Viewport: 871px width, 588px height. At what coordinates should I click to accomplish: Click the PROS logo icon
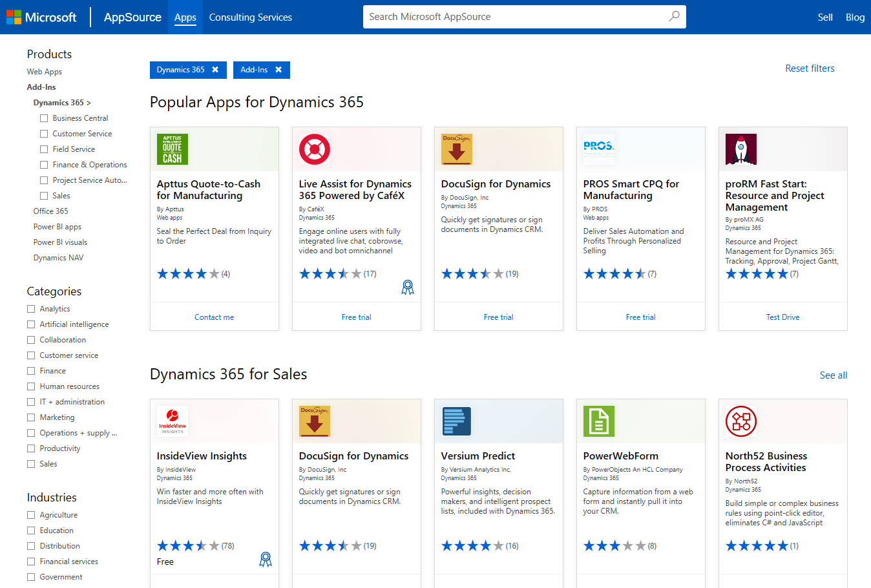[x=599, y=149]
